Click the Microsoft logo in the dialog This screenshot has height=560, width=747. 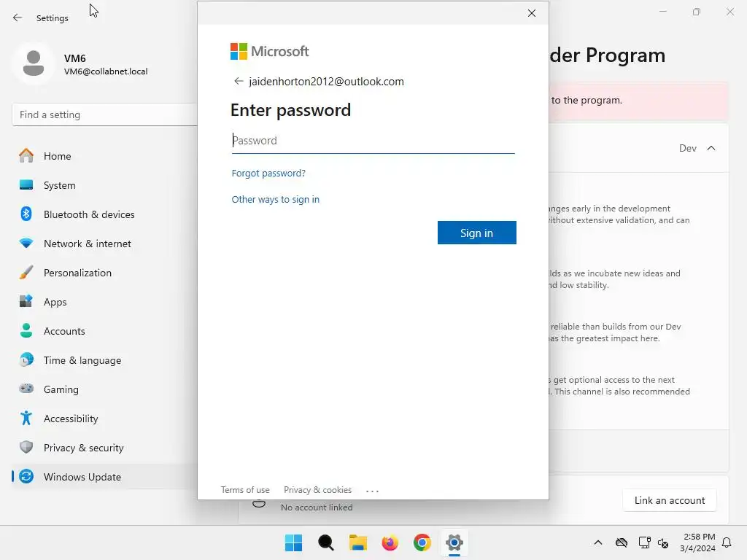click(270, 52)
